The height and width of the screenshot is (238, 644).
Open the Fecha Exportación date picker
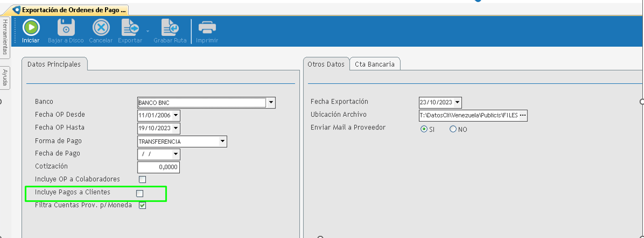click(458, 102)
